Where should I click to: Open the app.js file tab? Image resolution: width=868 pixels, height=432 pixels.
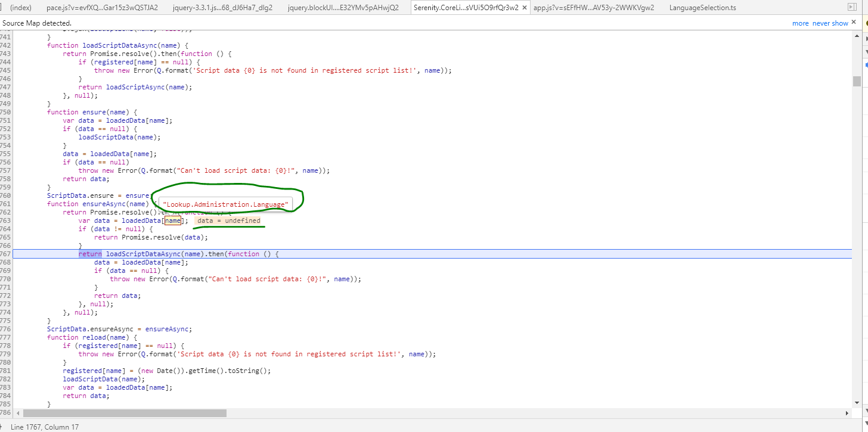594,8
